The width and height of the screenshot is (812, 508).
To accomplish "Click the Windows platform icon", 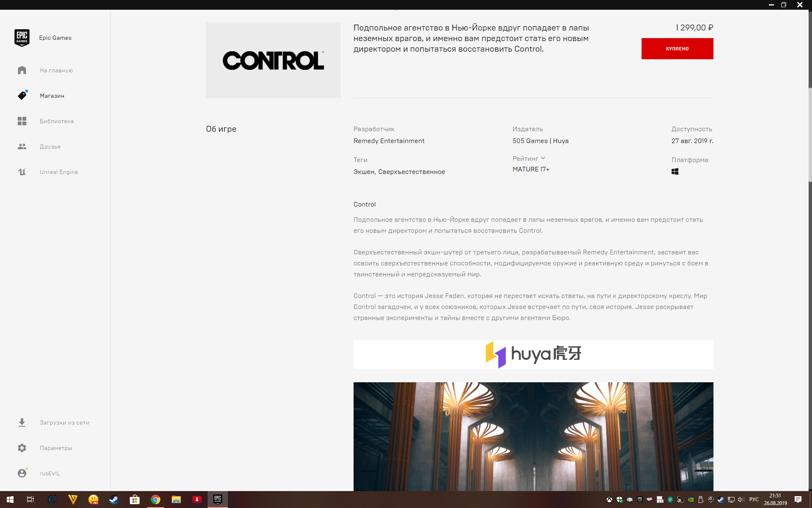I will pyautogui.click(x=675, y=171).
